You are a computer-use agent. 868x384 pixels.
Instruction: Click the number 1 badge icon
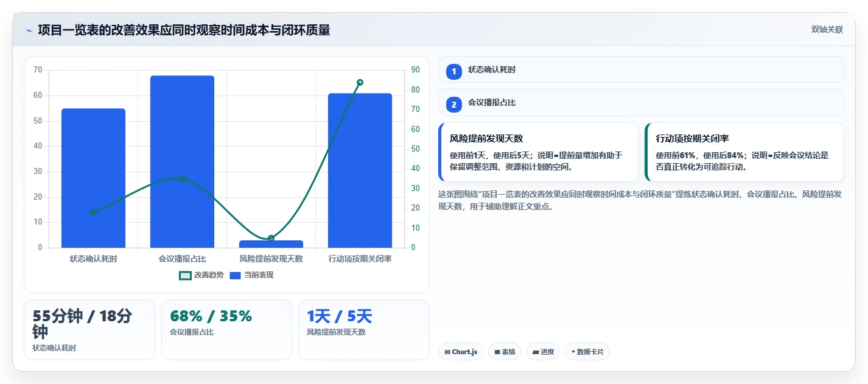click(453, 71)
